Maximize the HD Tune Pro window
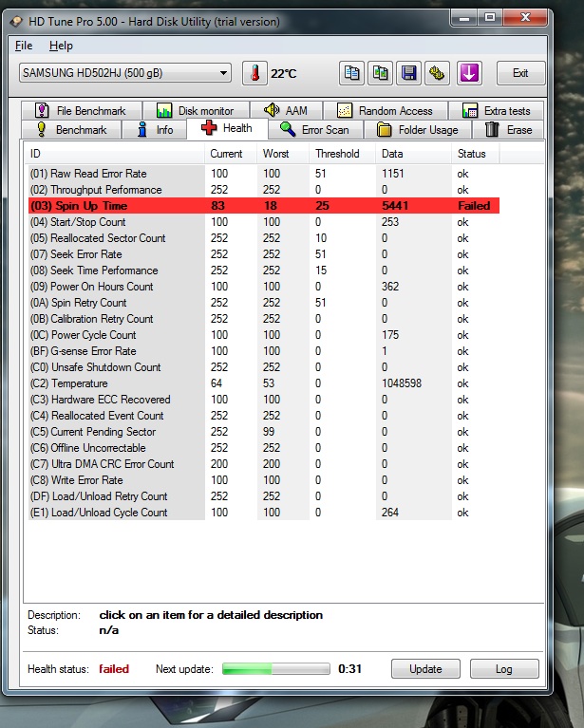The image size is (584, 728). [489, 18]
